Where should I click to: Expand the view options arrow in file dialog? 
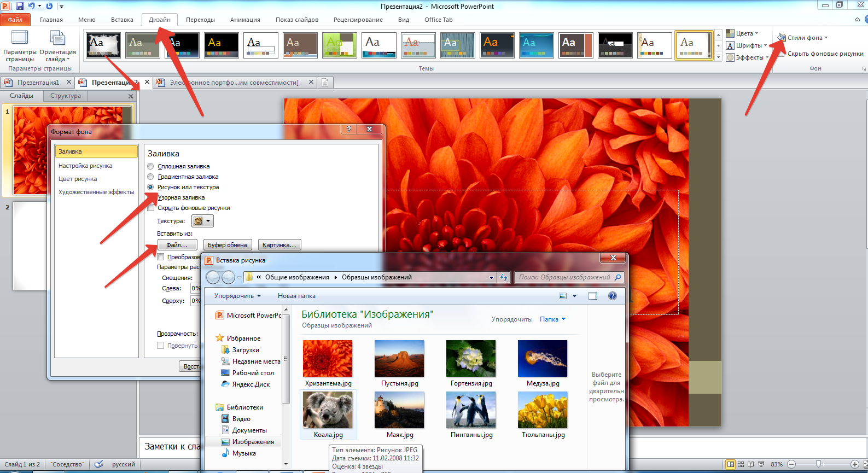click(574, 296)
